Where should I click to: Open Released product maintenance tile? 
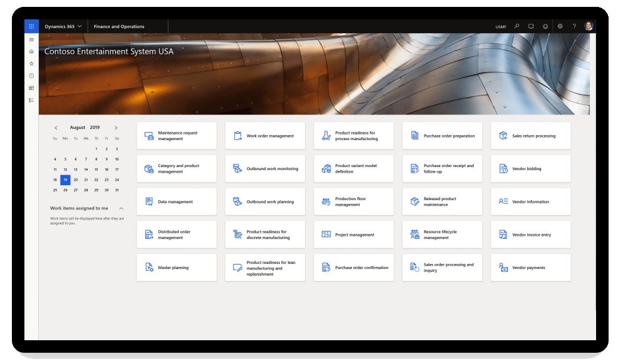click(442, 201)
